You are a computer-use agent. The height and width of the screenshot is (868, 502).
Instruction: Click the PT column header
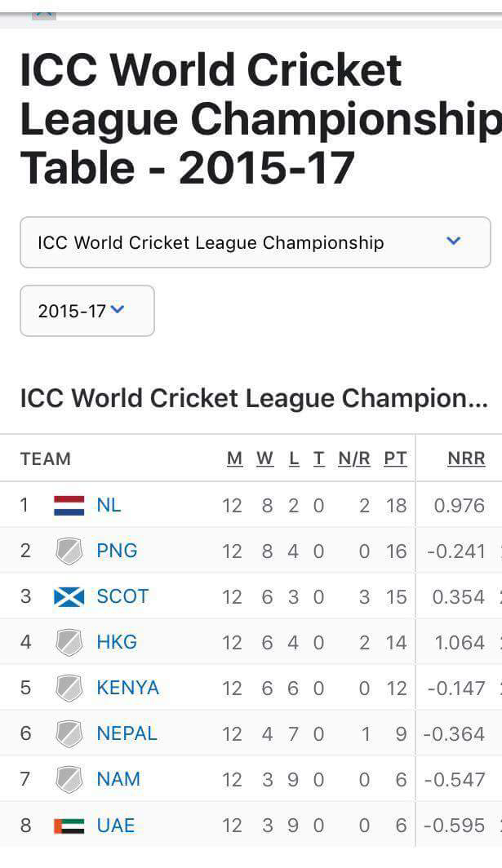coord(395,459)
